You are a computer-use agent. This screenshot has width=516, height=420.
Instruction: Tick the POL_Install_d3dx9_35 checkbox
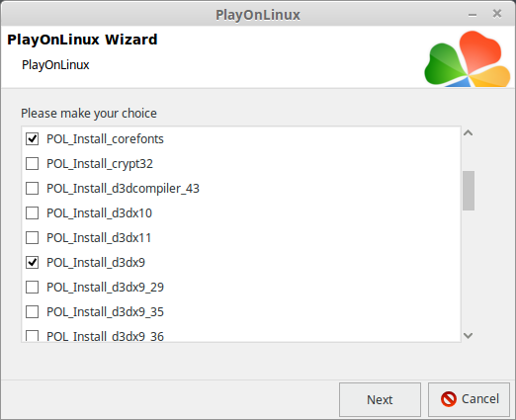(32, 312)
